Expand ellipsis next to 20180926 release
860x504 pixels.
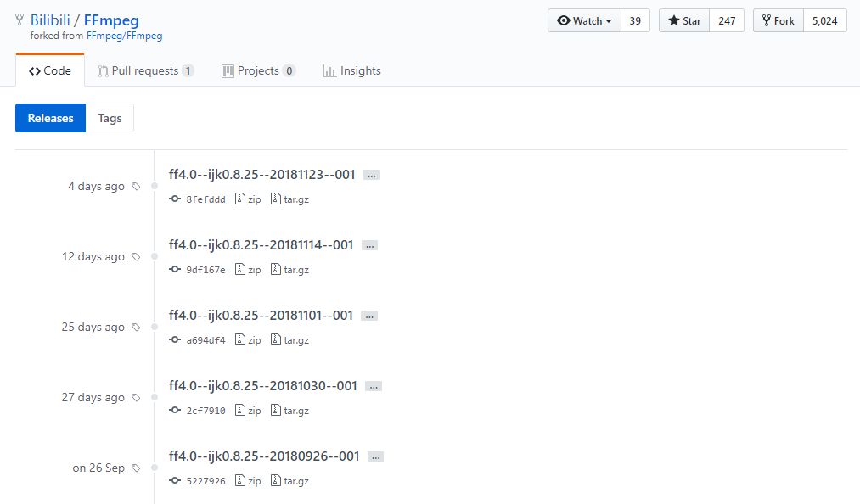tap(376, 457)
